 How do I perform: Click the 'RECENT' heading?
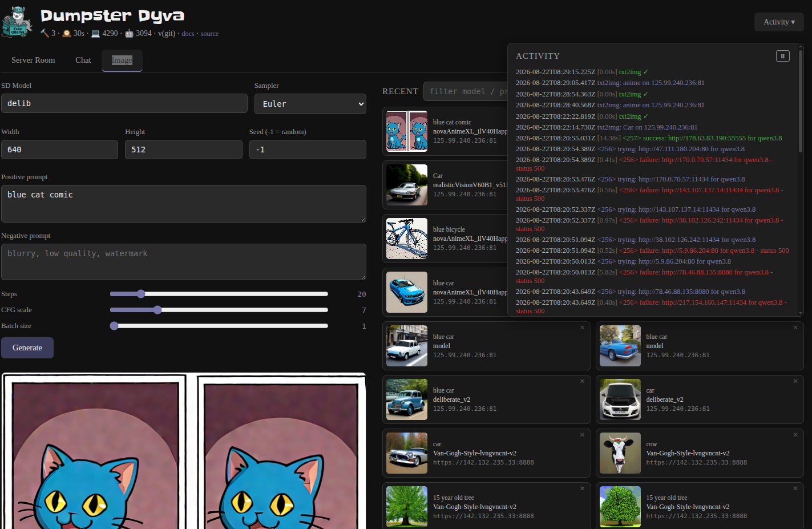[x=400, y=91]
